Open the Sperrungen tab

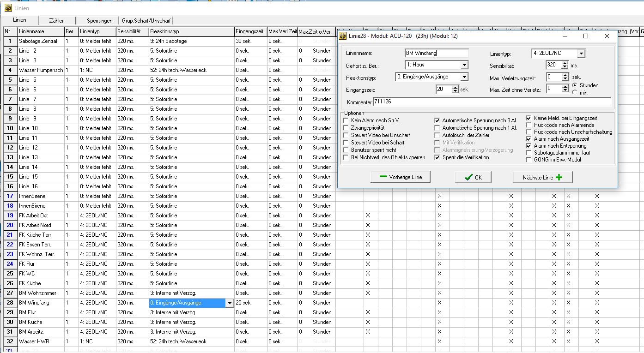[x=99, y=21]
